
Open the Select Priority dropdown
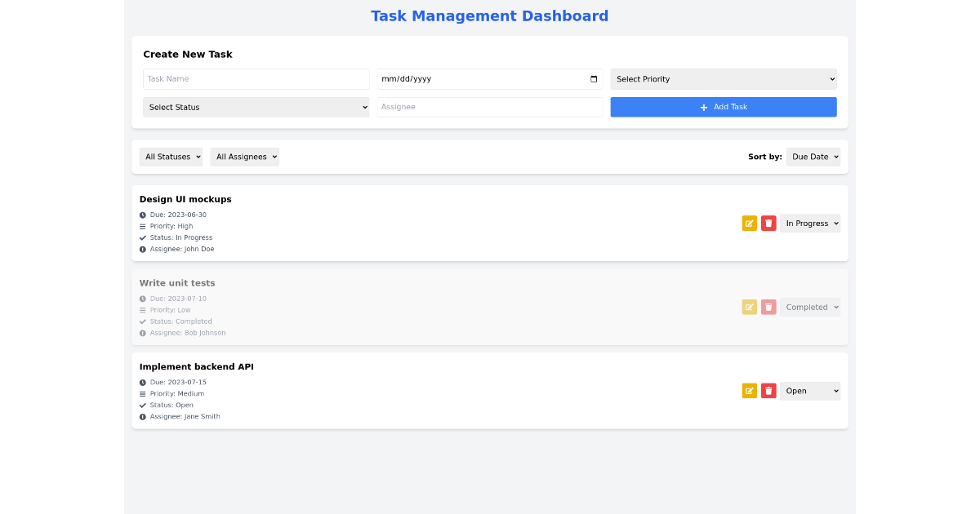tap(723, 79)
